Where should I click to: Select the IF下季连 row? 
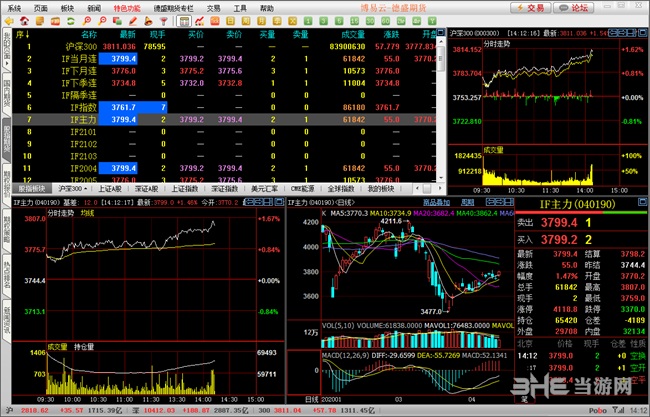224,83
